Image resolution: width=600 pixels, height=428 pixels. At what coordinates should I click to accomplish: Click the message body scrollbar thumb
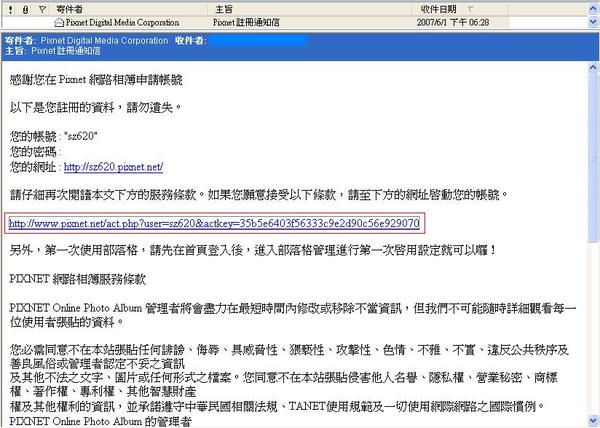pyautogui.click(x=593, y=158)
